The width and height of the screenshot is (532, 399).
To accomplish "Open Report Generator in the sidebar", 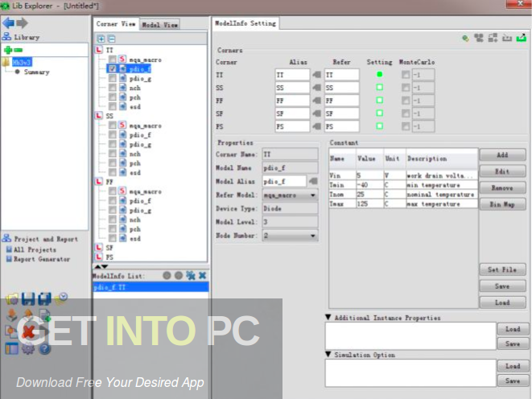I will (42, 259).
